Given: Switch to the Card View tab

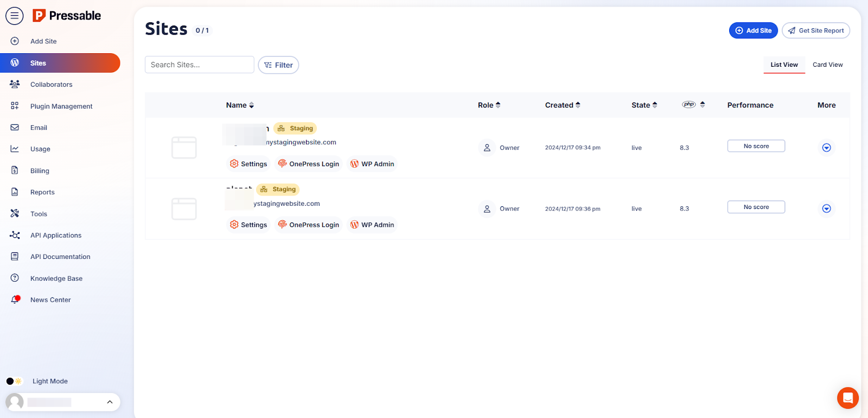Looking at the screenshot, I should (x=827, y=65).
